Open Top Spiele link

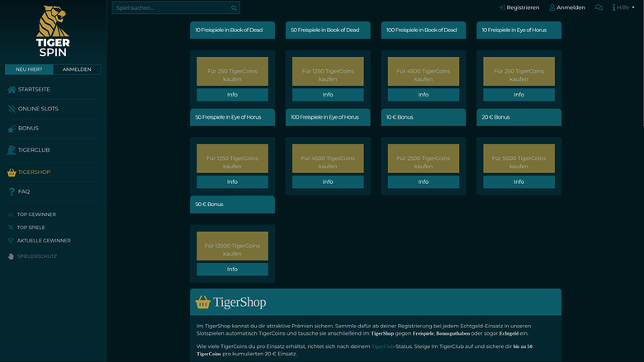click(31, 228)
